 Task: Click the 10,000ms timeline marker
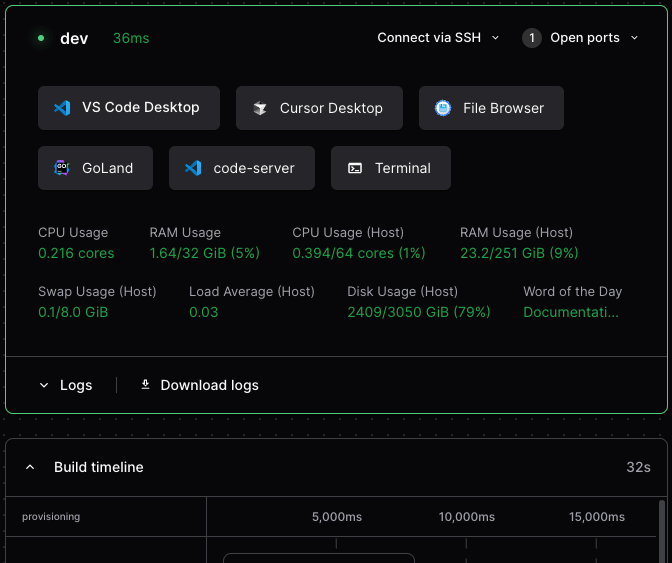point(467,517)
